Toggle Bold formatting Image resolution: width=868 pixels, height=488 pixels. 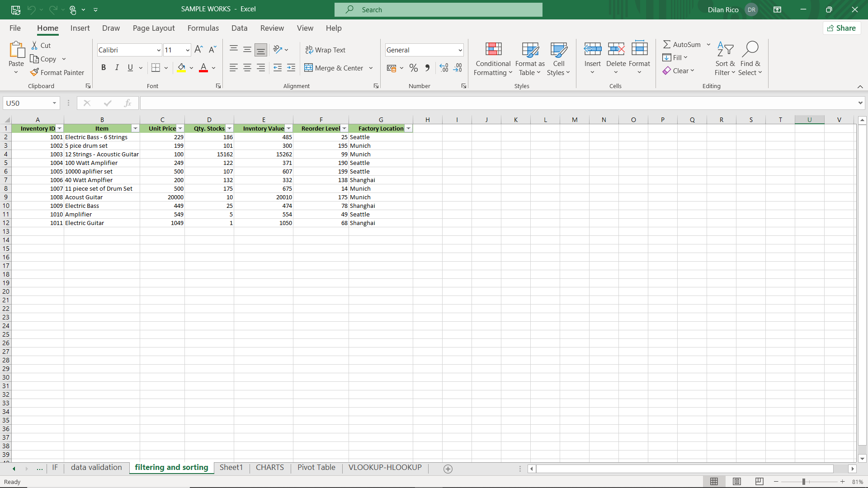[104, 68]
